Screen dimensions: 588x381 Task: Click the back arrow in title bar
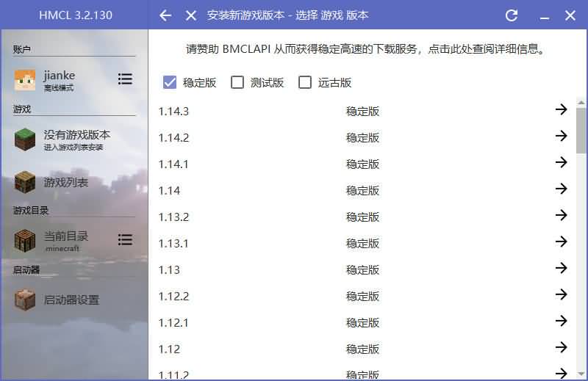(x=165, y=15)
